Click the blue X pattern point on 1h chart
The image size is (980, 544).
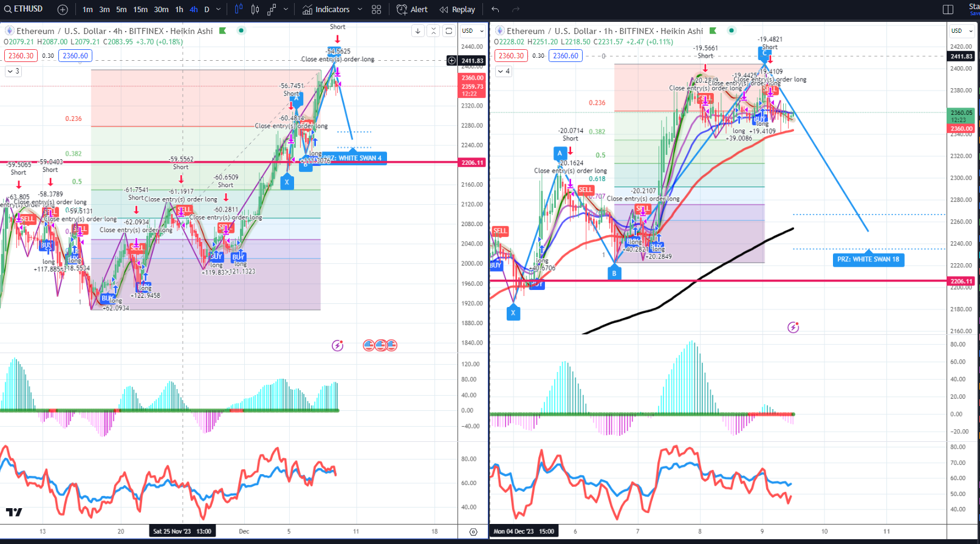(x=513, y=313)
